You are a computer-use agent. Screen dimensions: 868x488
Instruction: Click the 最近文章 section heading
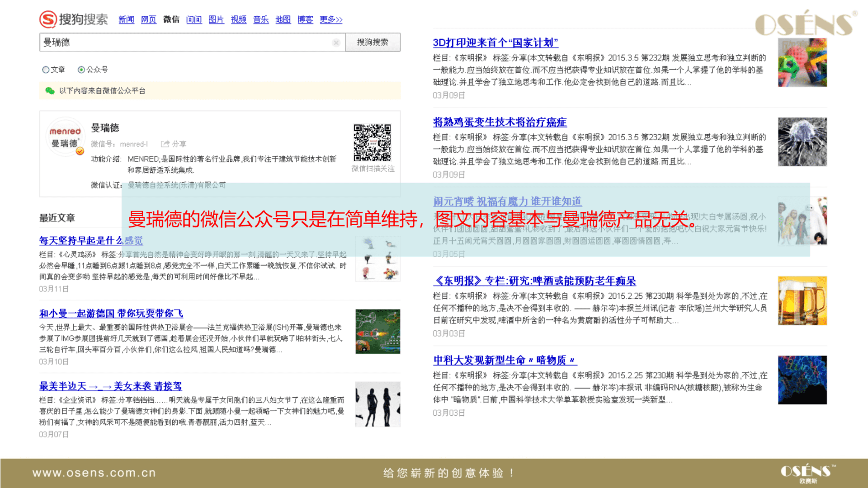coord(57,218)
